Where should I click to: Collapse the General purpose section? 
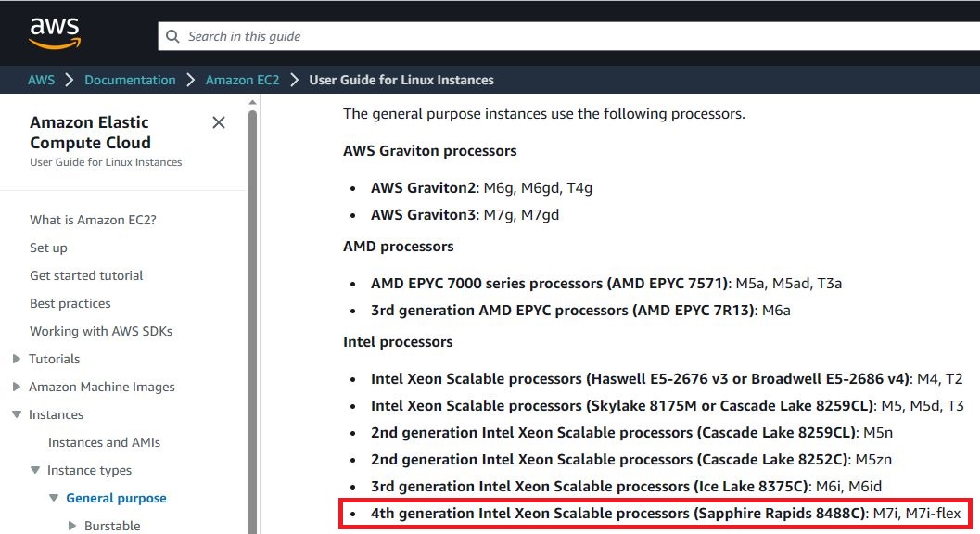53,498
